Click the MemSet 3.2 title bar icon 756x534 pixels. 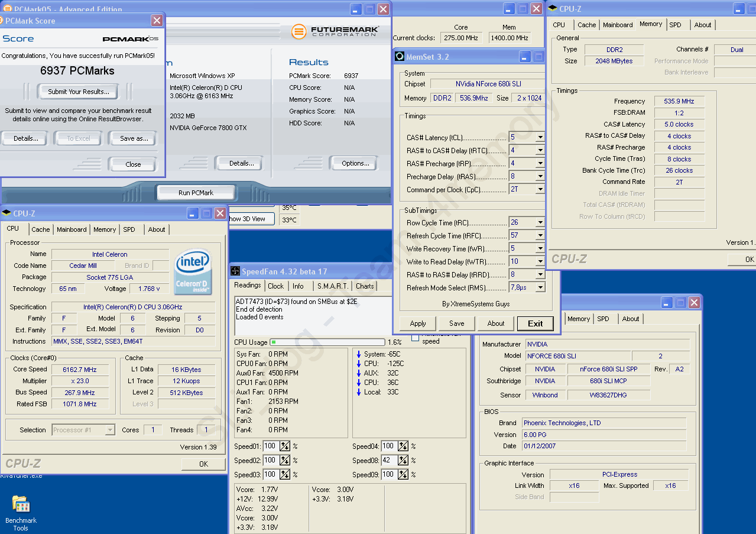(399, 57)
